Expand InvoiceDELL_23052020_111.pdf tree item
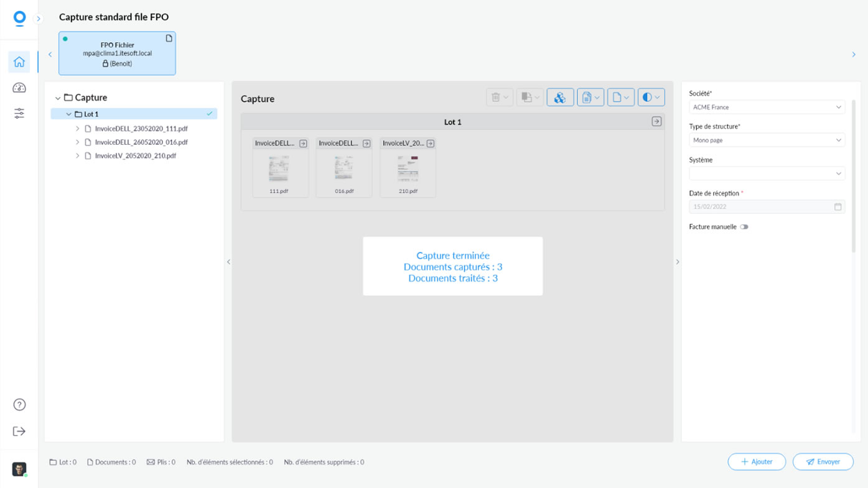 pyautogui.click(x=78, y=129)
